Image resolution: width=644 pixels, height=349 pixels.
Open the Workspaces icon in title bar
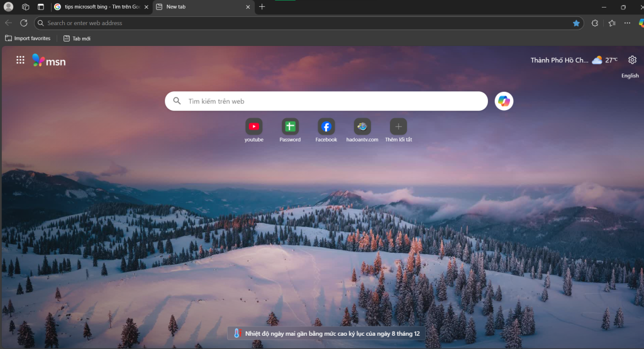[26, 7]
